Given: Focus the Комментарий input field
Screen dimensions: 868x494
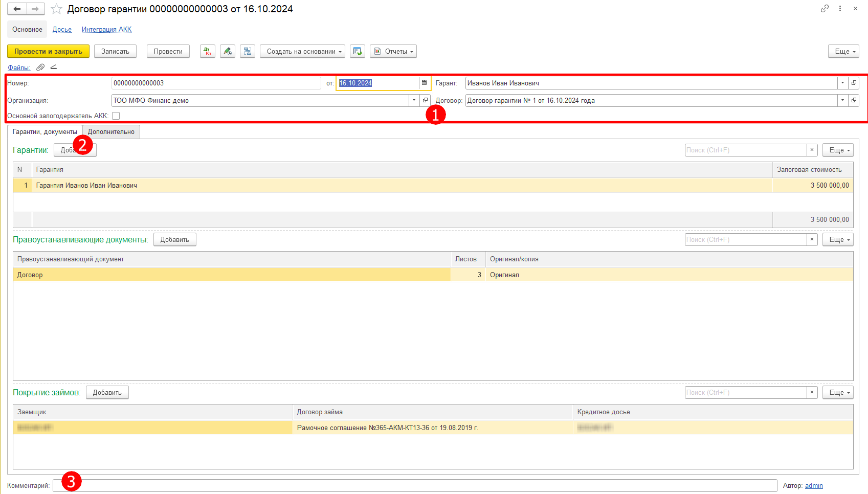Looking at the screenshot, I should pyautogui.click(x=415, y=485).
